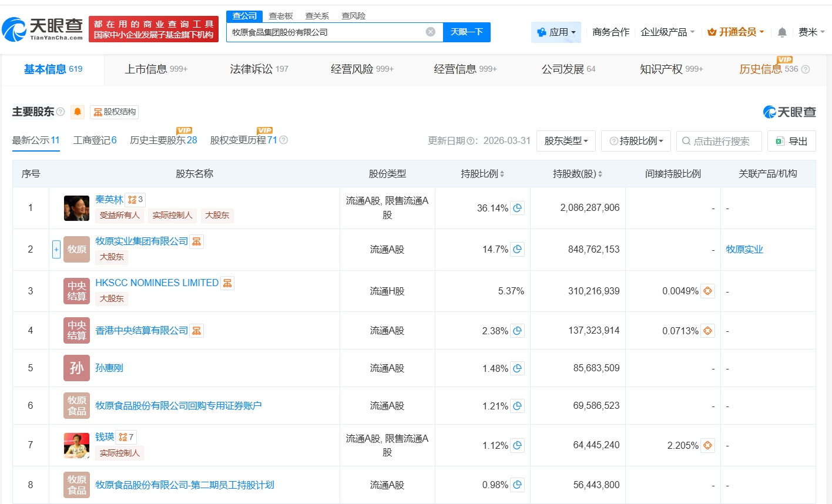Open pie chart icon for 秦英林 36.14%
The height and width of the screenshot is (504, 832).
(x=517, y=208)
